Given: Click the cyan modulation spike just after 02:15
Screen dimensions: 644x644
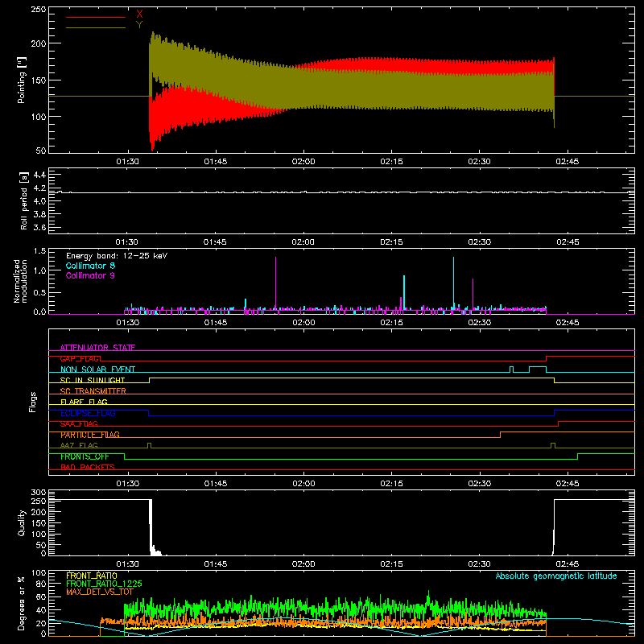Looking at the screenshot, I should (404, 292).
